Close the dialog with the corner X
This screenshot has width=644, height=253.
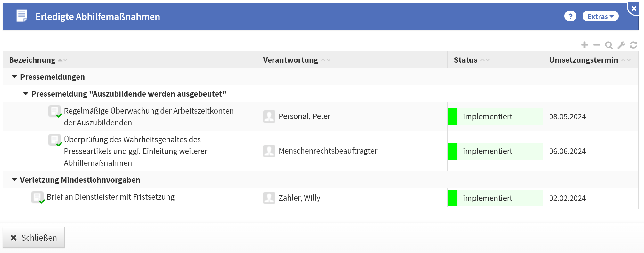(x=634, y=8)
